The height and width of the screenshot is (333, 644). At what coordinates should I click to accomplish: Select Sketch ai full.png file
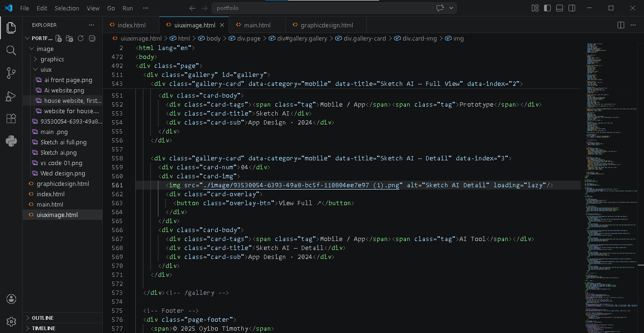pos(64,142)
